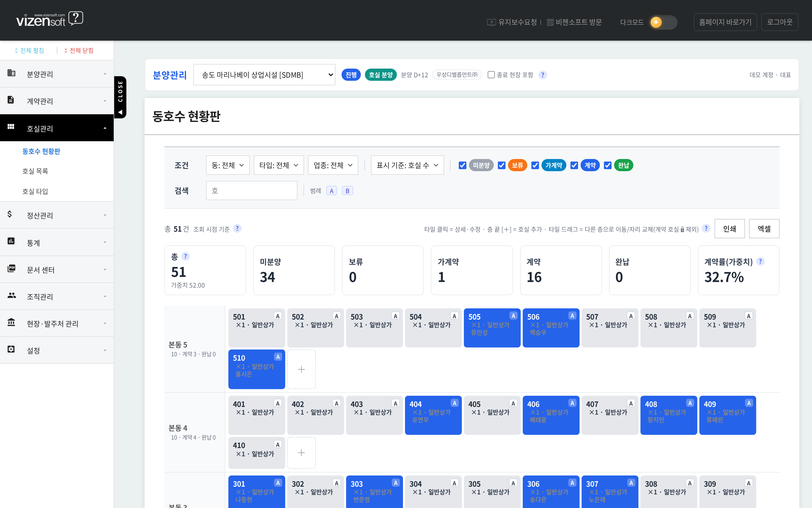The height and width of the screenshot is (508, 812).
Task: Uncheck the 계약 status filter checkbox
Action: tap(574, 165)
